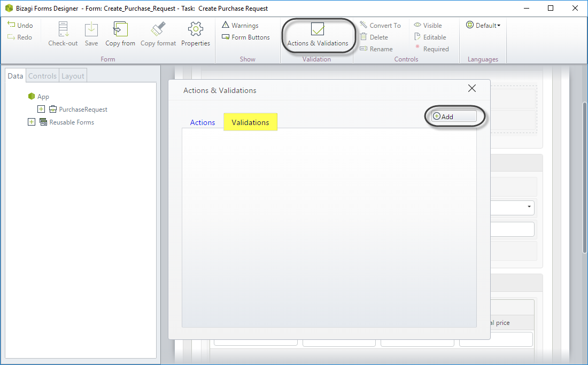This screenshot has height=365, width=588.
Task: Close the Bizagi Forms Designer window
Action: tap(575, 8)
